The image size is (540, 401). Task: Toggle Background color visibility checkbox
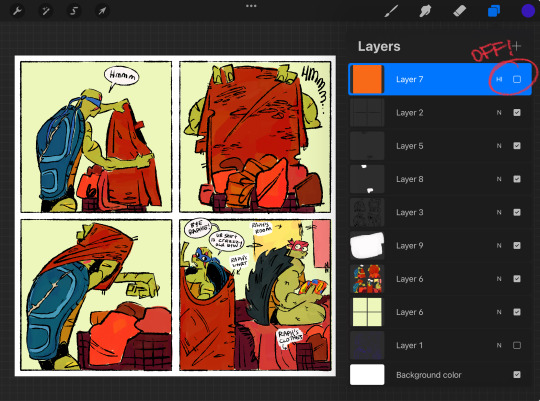[x=517, y=374]
